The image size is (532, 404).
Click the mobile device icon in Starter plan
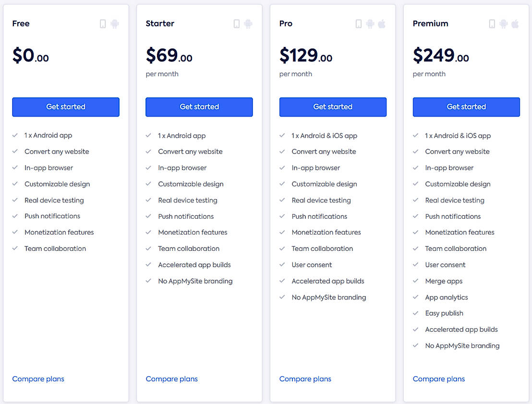(236, 24)
